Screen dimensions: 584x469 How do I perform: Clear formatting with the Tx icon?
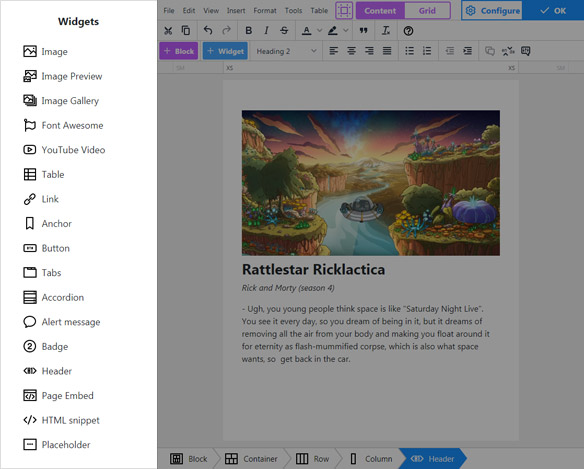coord(386,31)
